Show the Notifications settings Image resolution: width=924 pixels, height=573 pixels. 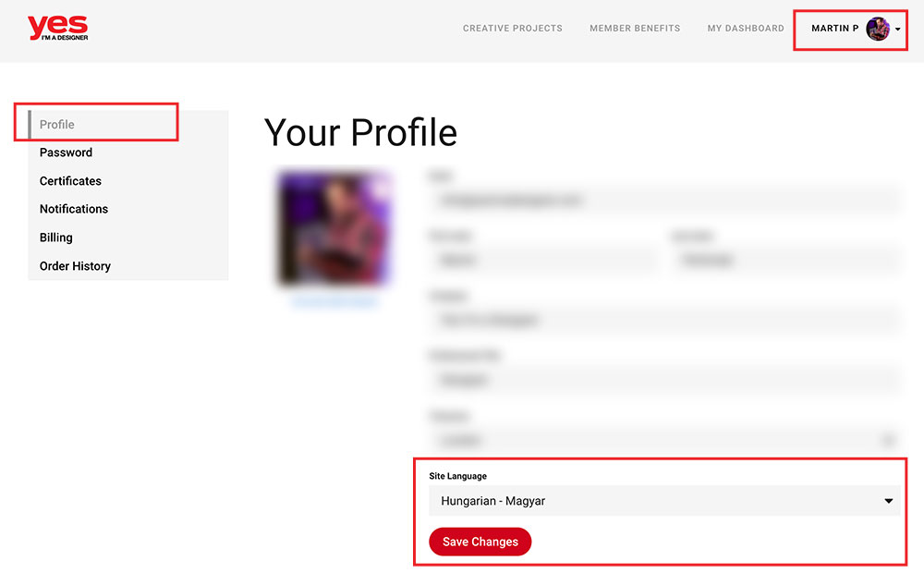tap(74, 209)
